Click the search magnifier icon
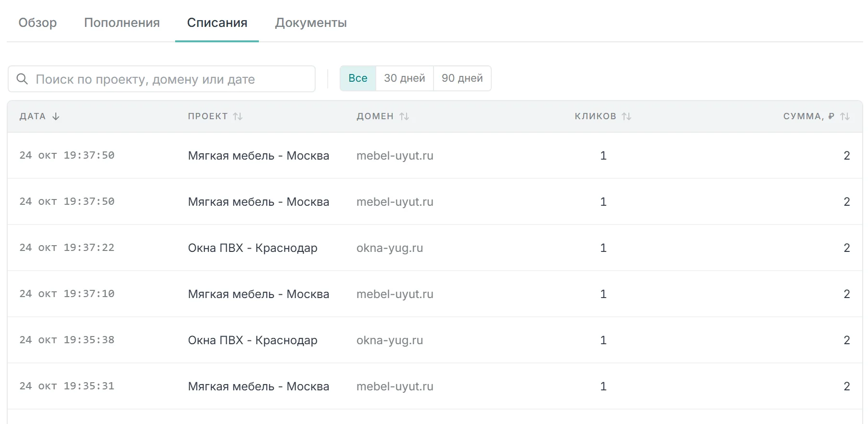This screenshot has width=868, height=424. (22, 79)
